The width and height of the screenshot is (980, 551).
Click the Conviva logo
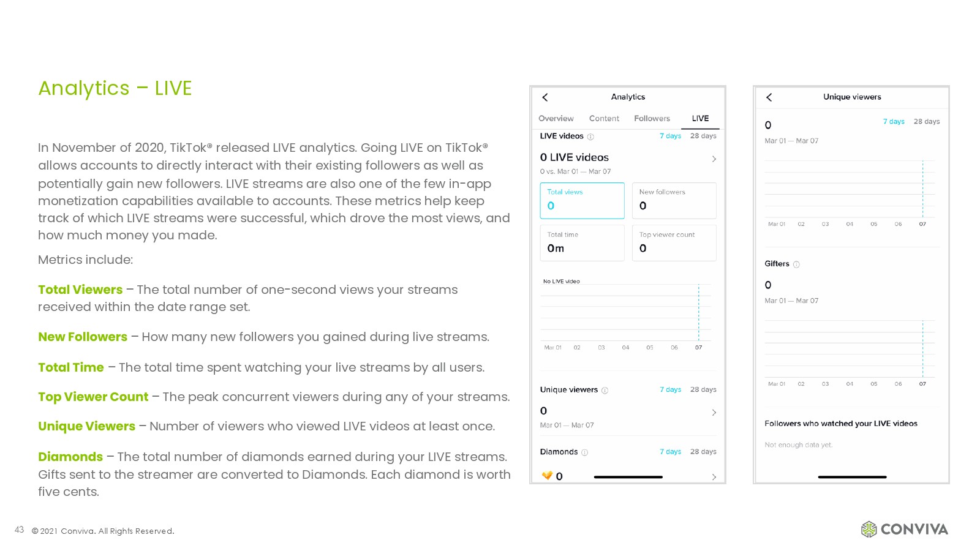click(904, 529)
